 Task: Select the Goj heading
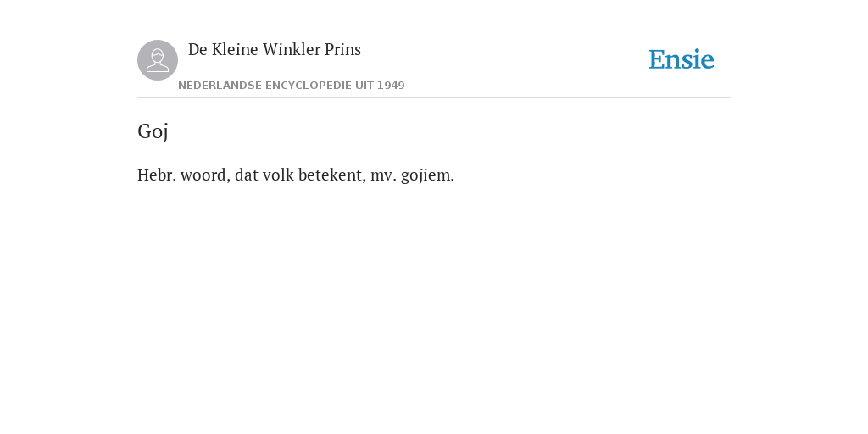(153, 131)
